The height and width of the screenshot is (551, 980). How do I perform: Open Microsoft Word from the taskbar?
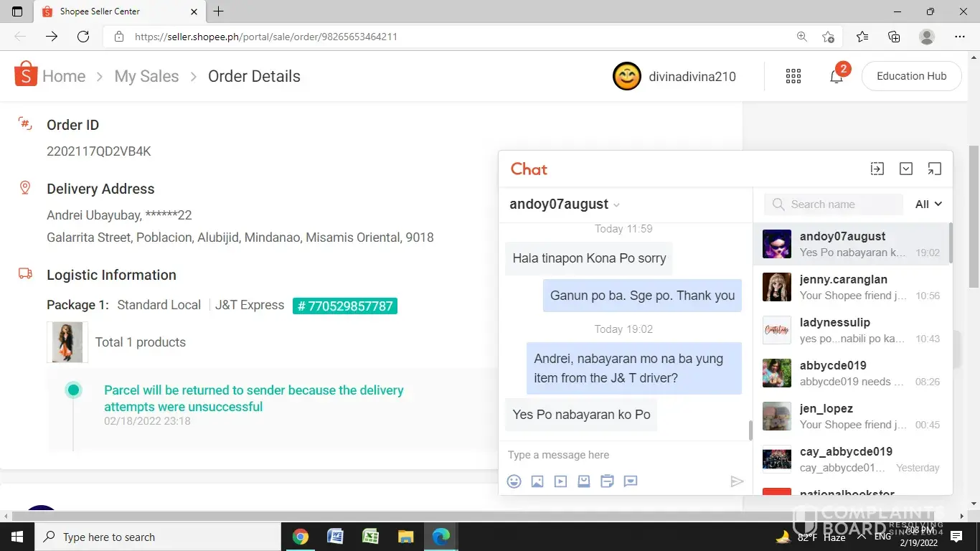click(x=335, y=537)
